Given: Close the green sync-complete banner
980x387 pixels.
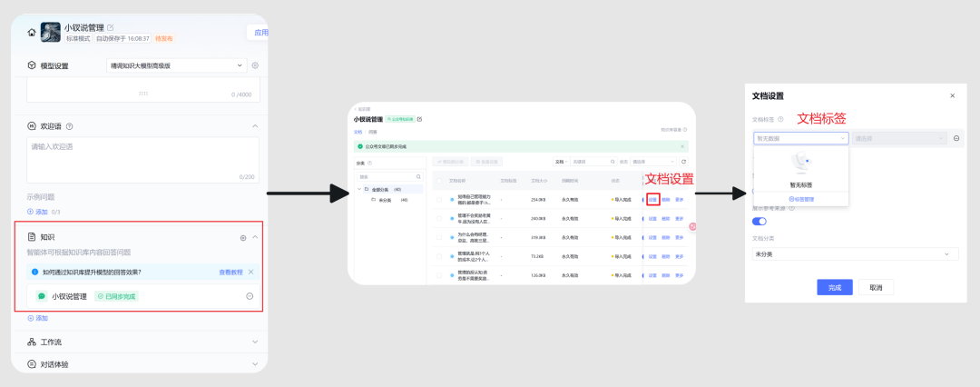Looking at the screenshot, I should (682, 146).
